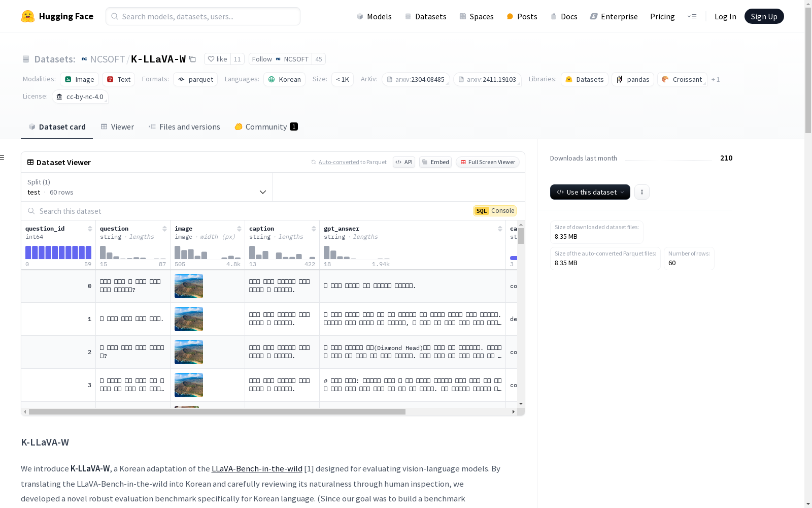Image resolution: width=812 pixels, height=508 pixels.
Task: Click the question_id histogram bars
Action: tap(58, 252)
